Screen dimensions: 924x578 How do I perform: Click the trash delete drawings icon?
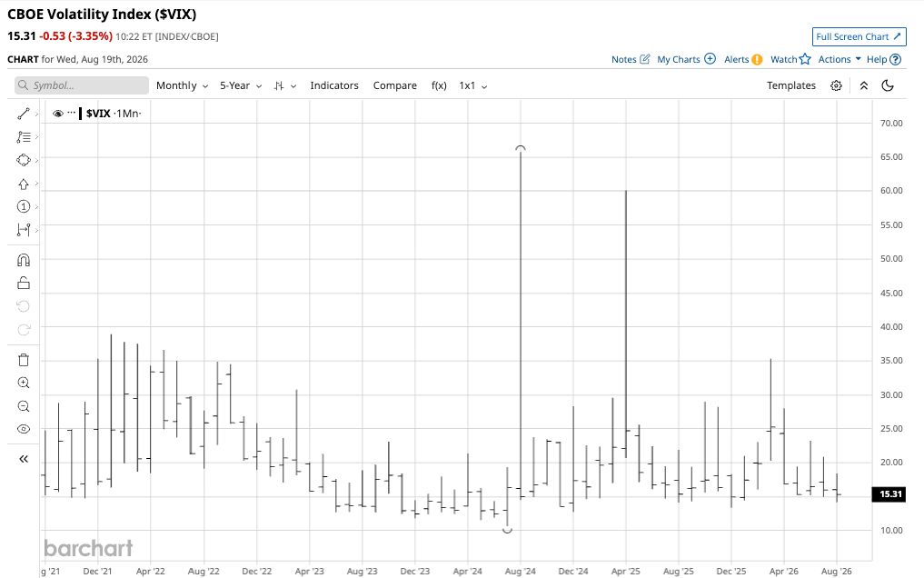24,360
